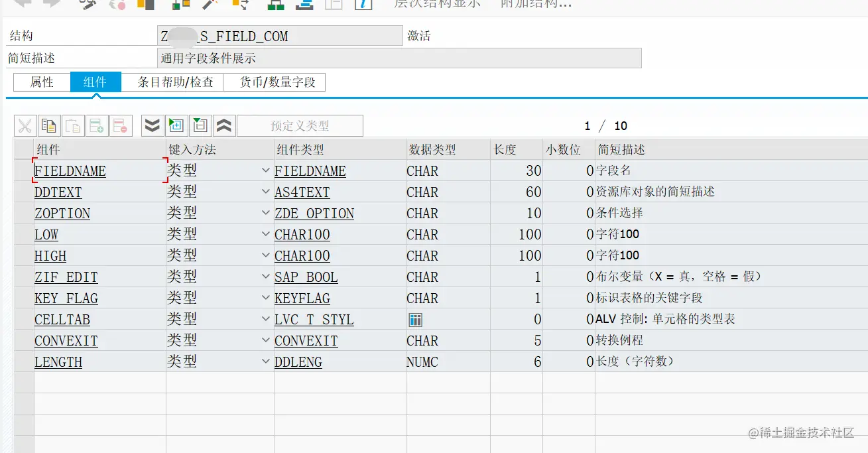
Task: Click the CELLTAB component link
Action: pos(62,320)
